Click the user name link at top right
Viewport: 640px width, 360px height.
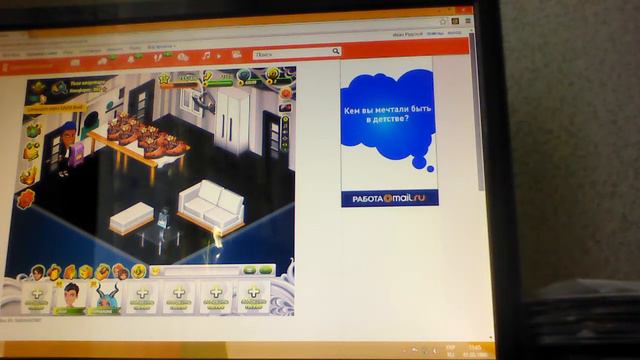[x=407, y=35]
